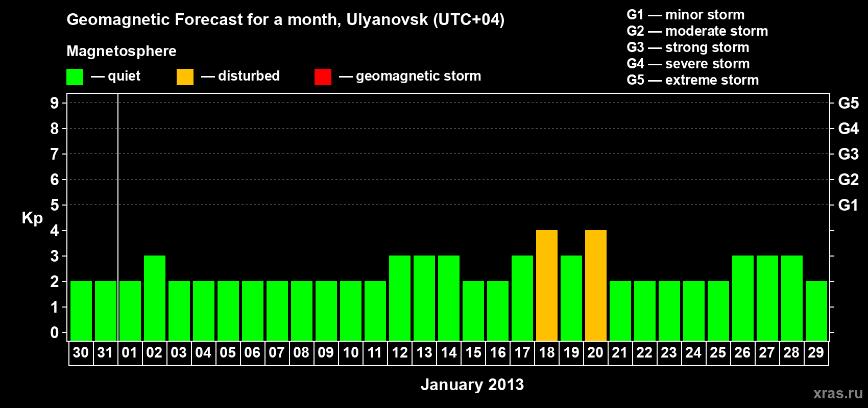Click the '— quiet' legend label
The width and height of the screenshot is (868, 408).
tap(116, 76)
